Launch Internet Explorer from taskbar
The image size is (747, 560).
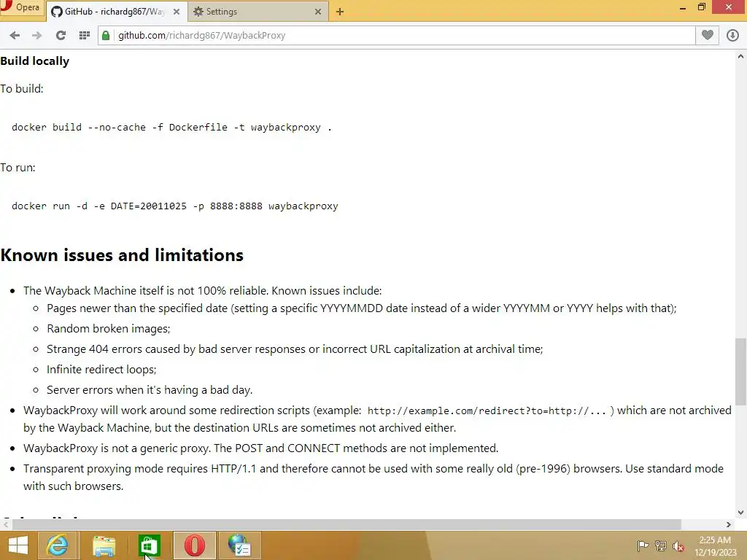point(58,545)
